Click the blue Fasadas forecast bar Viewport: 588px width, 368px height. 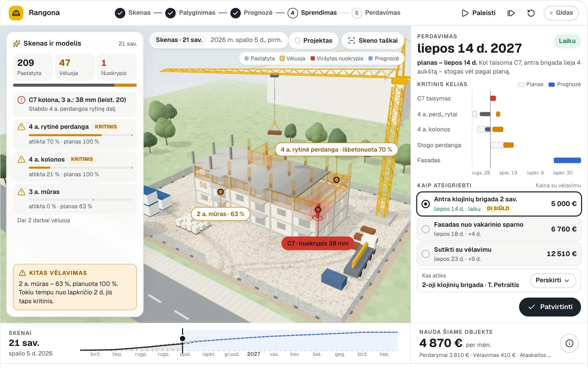point(567,160)
